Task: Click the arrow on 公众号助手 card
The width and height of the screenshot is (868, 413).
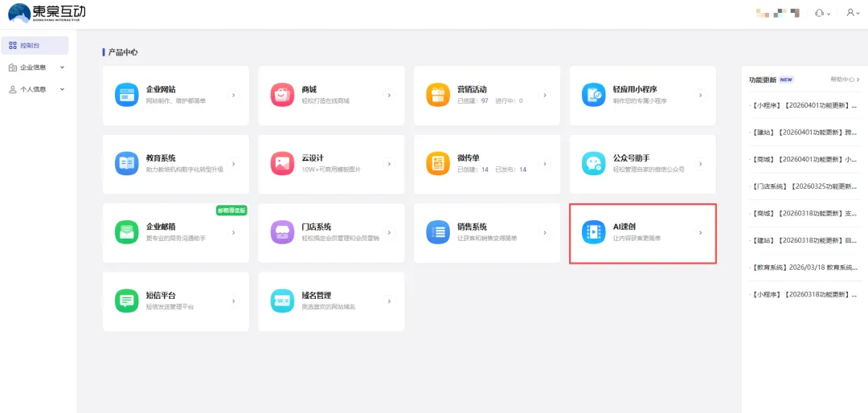Action: click(x=700, y=164)
